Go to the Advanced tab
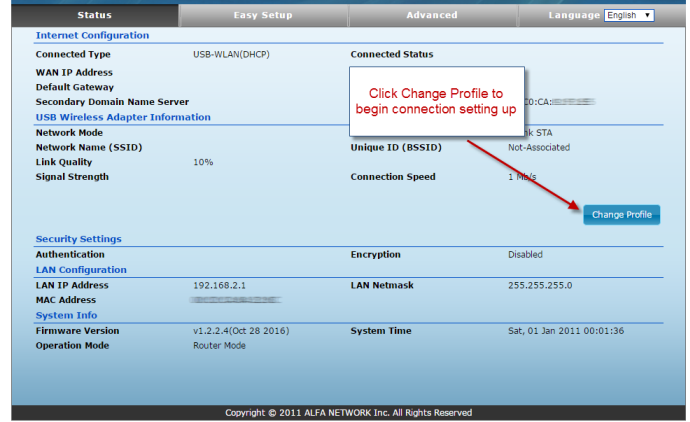690x422 pixels. tap(432, 15)
